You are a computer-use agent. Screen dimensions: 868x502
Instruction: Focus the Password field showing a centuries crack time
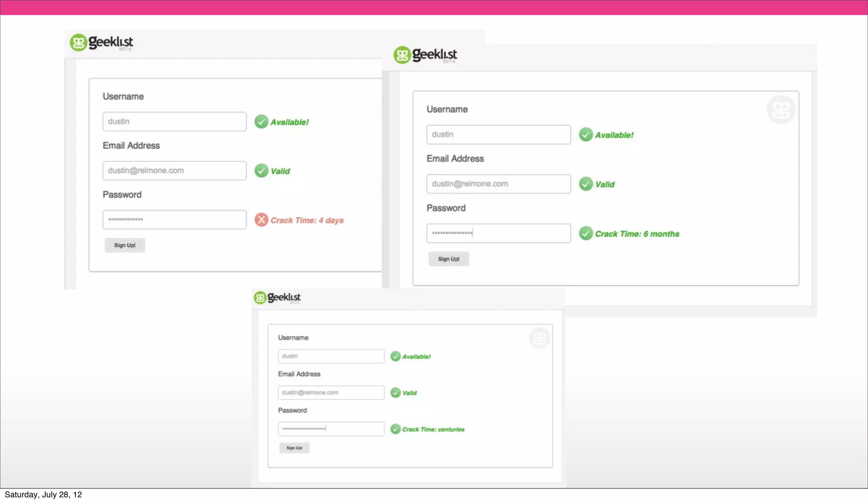331,429
